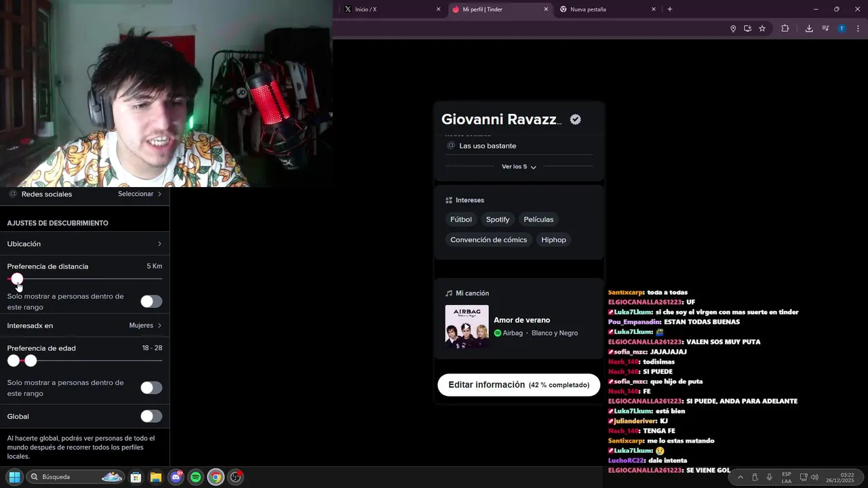Image resolution: width=868 pixels, height=488 pixels.
Task: Click the Airbag album cover thumbnail
Action: pyautogui.click(x=467, y=326)
